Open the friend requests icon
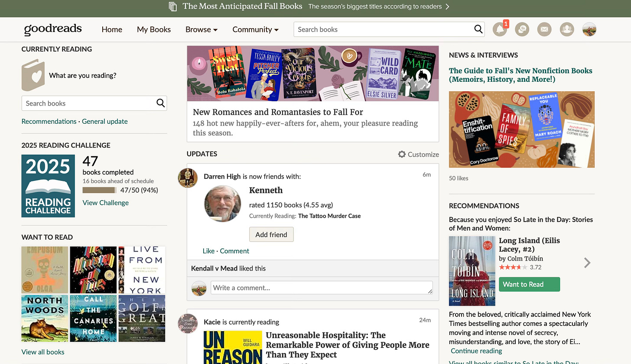Viewport: 631px width, 364px height. point(567,29)
